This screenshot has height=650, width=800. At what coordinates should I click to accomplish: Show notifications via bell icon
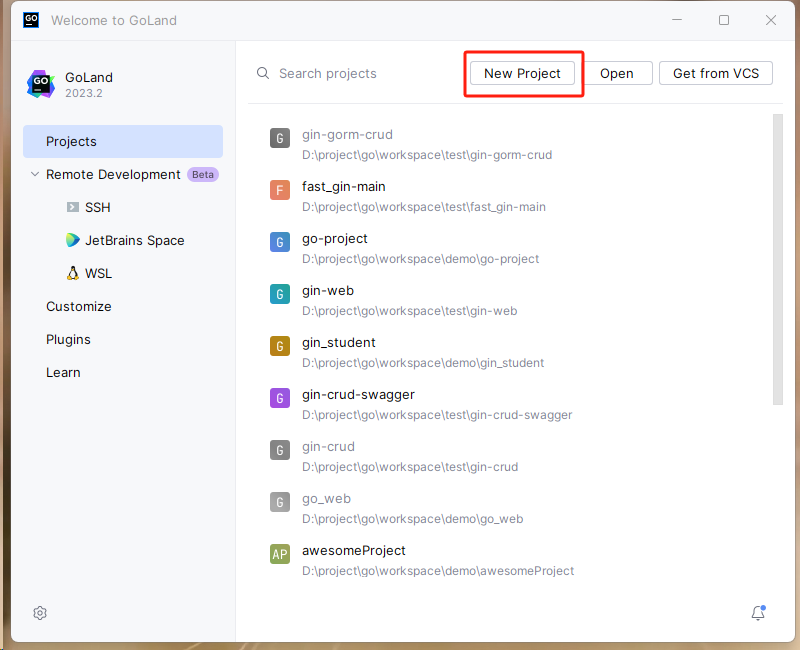tap(758, 612)
